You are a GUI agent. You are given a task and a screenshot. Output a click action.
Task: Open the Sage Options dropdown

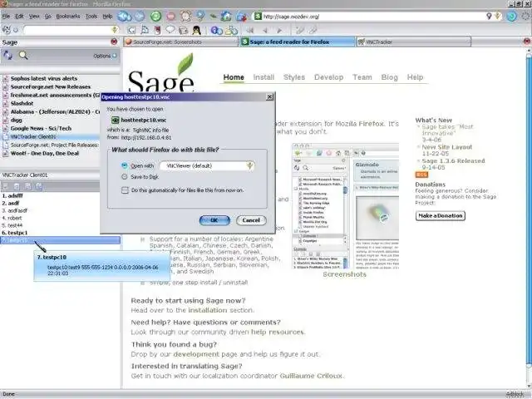[105, 56]
